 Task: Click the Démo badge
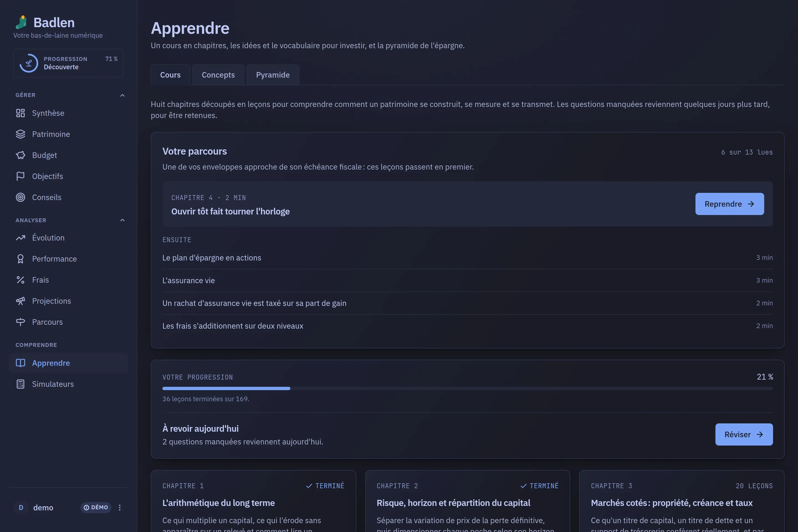point(96,507)
